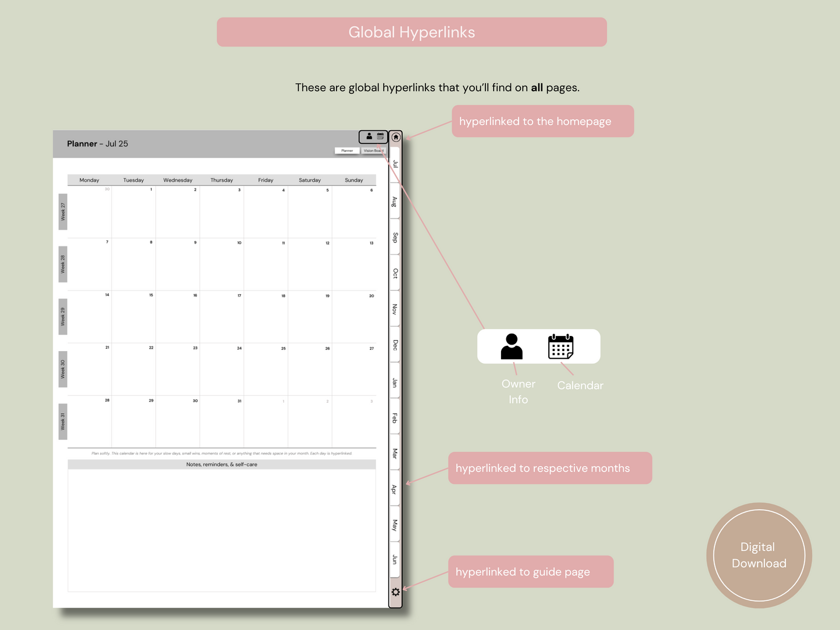
Task: Click day 17 in the Thursday column
Action: click(x=221, y=317)
